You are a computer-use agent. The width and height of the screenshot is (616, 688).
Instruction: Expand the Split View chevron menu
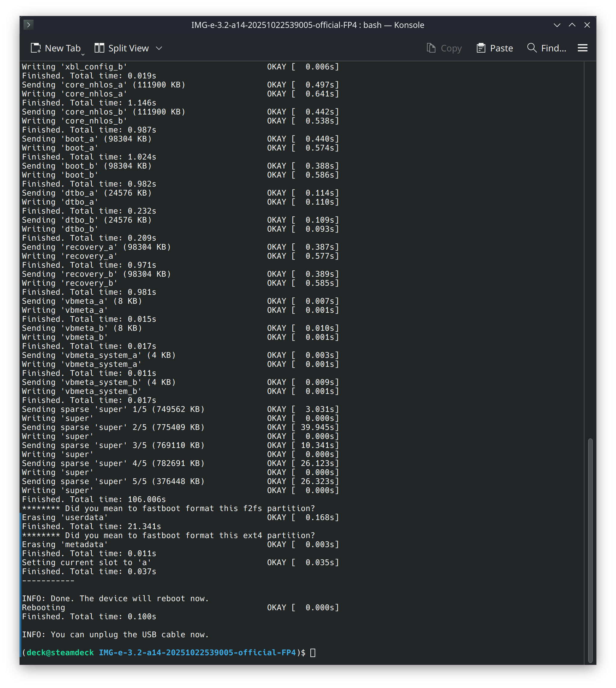[x=159, y=48]
